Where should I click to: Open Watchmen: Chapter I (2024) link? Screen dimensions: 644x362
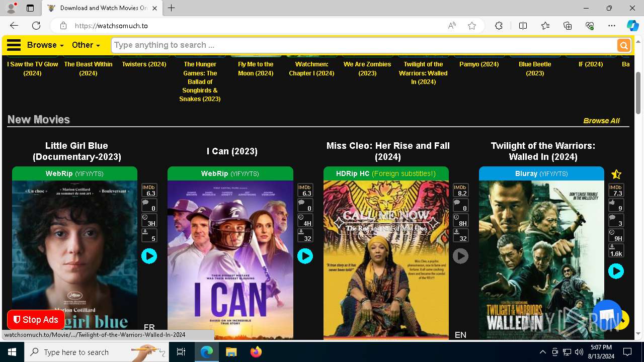tap(311, 69)
